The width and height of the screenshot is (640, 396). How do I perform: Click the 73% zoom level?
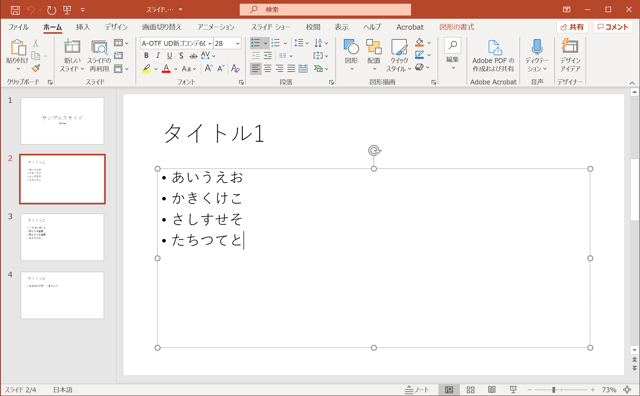tap(609, 390)
